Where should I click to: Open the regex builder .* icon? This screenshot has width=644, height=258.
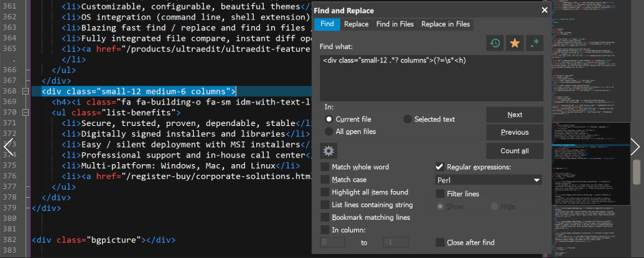pos(535,43)
